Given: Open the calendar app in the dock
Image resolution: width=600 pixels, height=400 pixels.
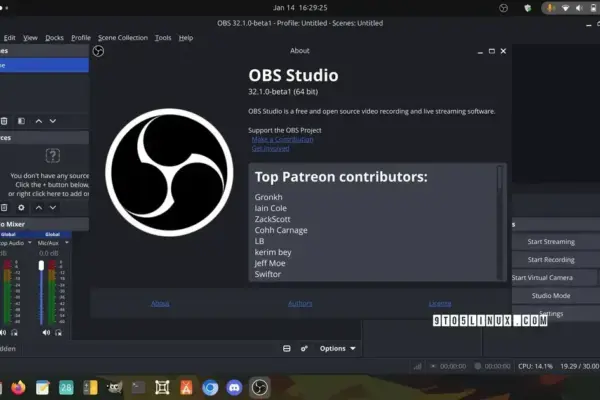Looking at the screenshot, I should coord(66,388).
